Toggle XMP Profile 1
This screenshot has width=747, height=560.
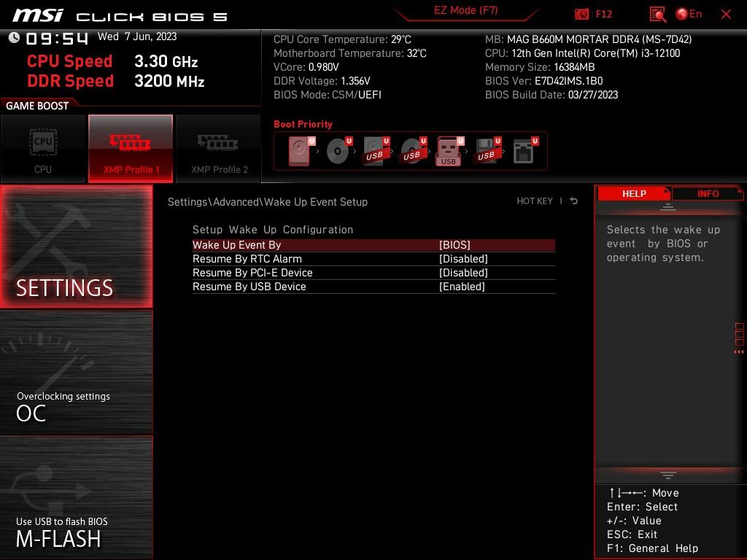(x=131, y=149)
